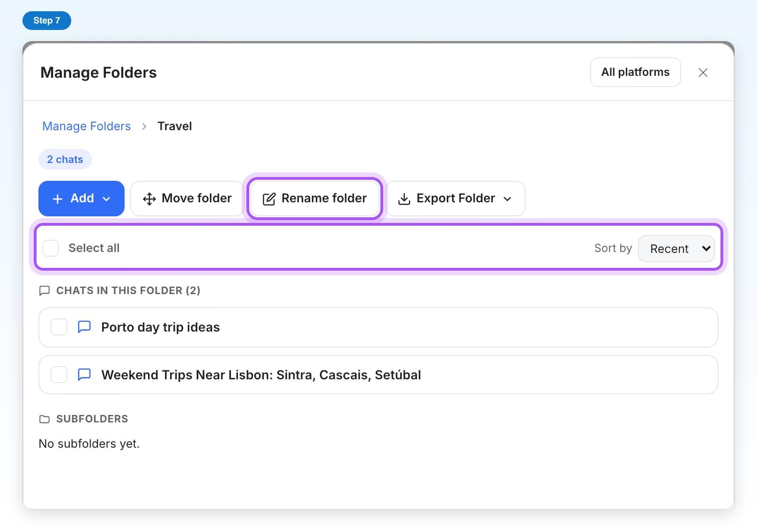Viewport: 757px width, 532px height.
Task: Click chat bubble icon for Porto day trip
Action: pyautogui.click(x=84, y=327)
